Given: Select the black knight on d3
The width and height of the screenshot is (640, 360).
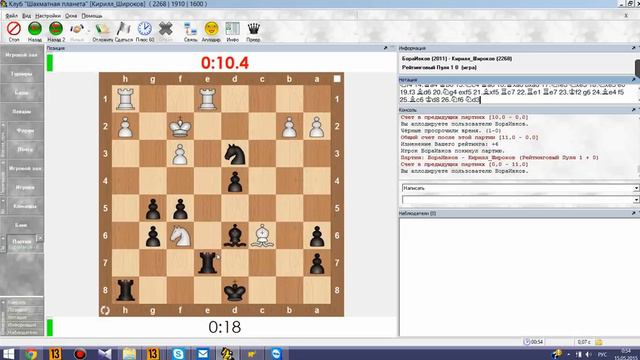Looking at the screenshot, I should pyautogui.click(x=235, y=153).
